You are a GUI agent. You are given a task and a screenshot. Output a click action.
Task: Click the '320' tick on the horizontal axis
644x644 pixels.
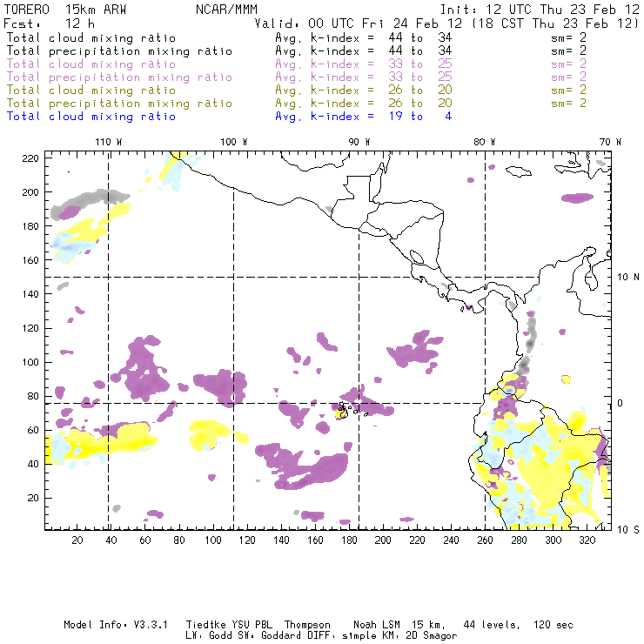587,540
